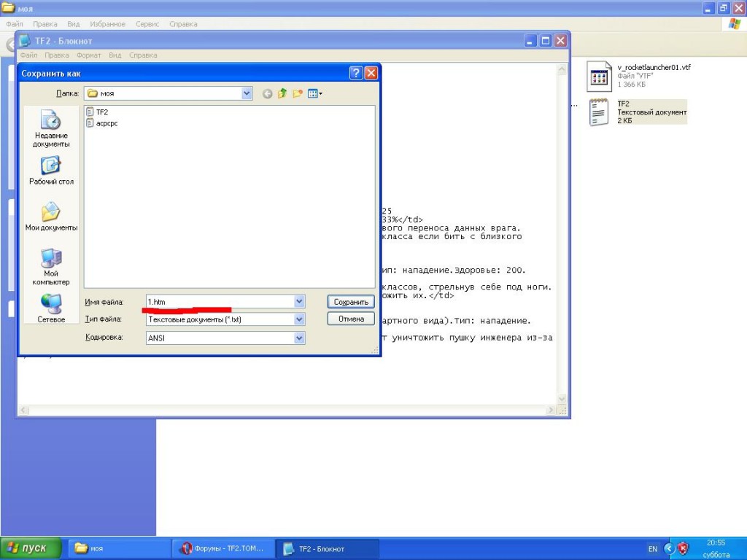Switch to TF2 - Блокнот taskbar item
The image size is (747, 560).
(328, 548)
